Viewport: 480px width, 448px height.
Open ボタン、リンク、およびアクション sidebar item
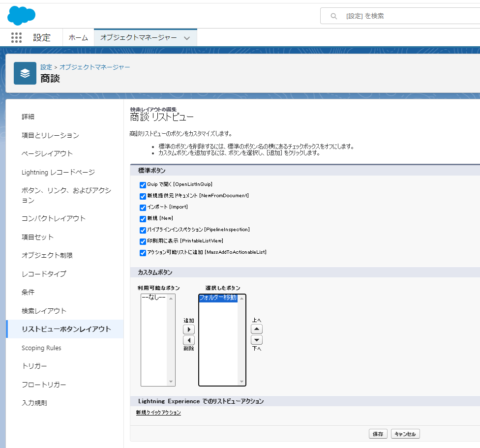66,195
